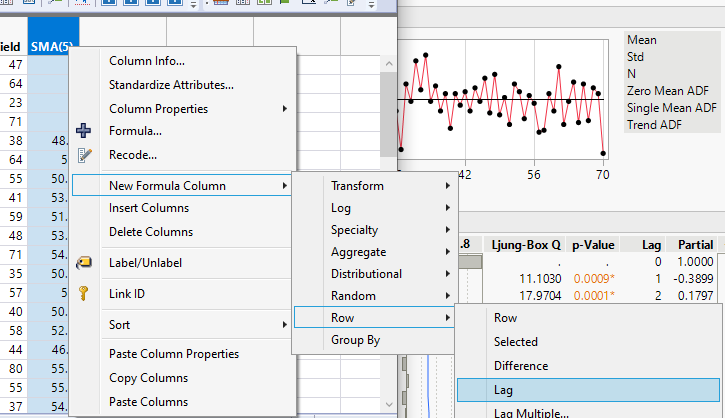The height and width of the screenshot is (418, 725).
Task: Click partial autocorrelation value -0.3899
Action: click(x=693, y=279)
